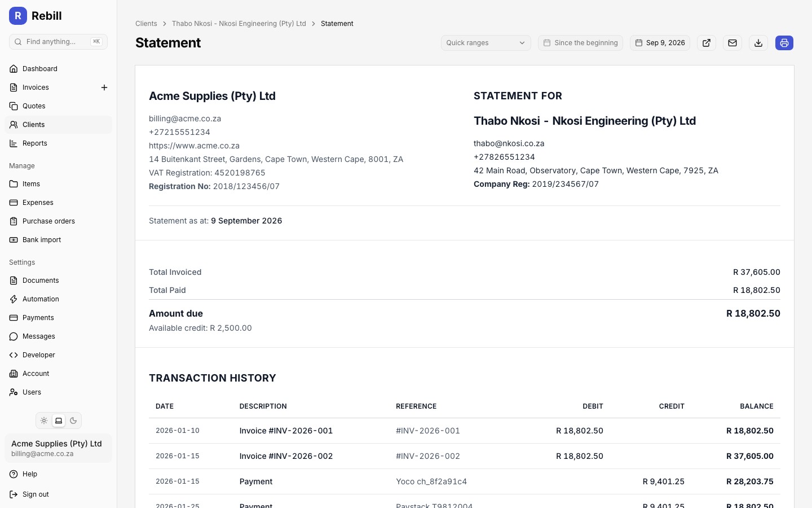Click Clients people icon
Viewport: 812px width, 508px height.
14,125
